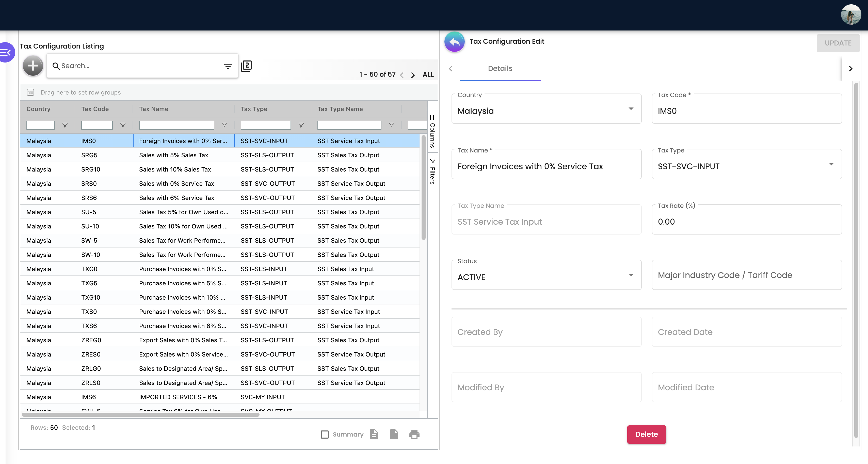Click the horizontal scrollbar of the grid
Image resolution: width=868 pixels, height=464 pixels.
tap(140, 414)
